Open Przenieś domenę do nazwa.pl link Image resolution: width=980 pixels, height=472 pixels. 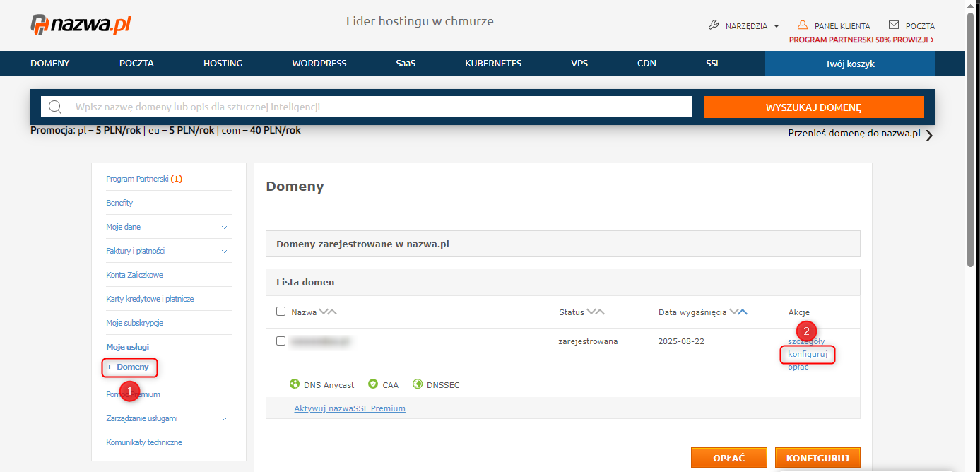click(x=854, y=133)
